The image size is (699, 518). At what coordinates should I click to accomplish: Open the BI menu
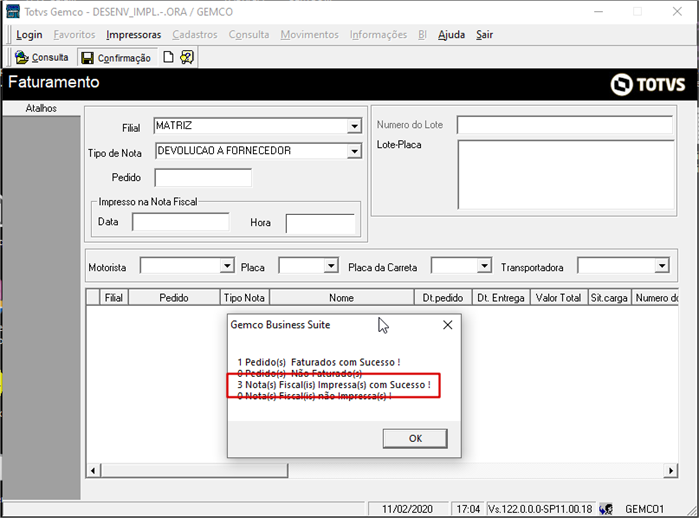click(x=422, y=35)
